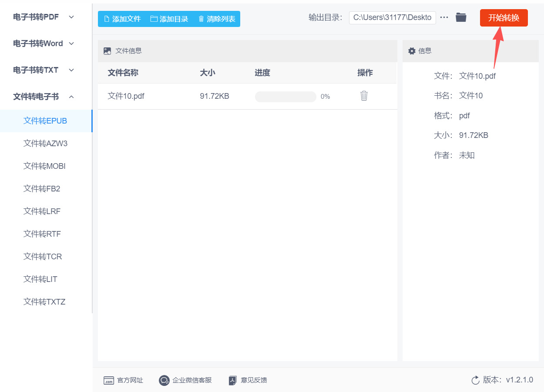Click 开始转换 to start conversion
The height and width of the screenshot is (392, 544).
[504, 18]
